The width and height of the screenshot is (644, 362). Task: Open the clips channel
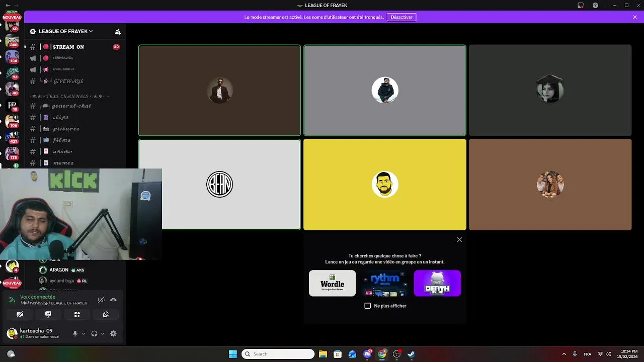click(74, 117)
